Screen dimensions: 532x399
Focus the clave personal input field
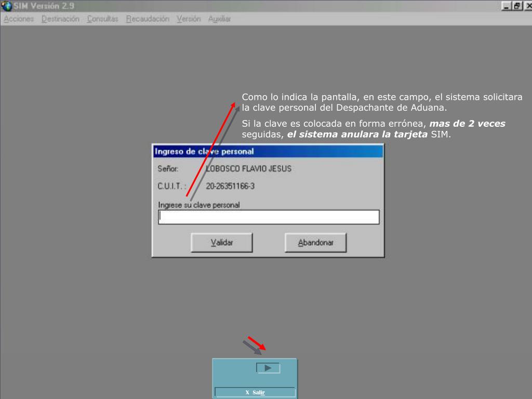(269, 217)
